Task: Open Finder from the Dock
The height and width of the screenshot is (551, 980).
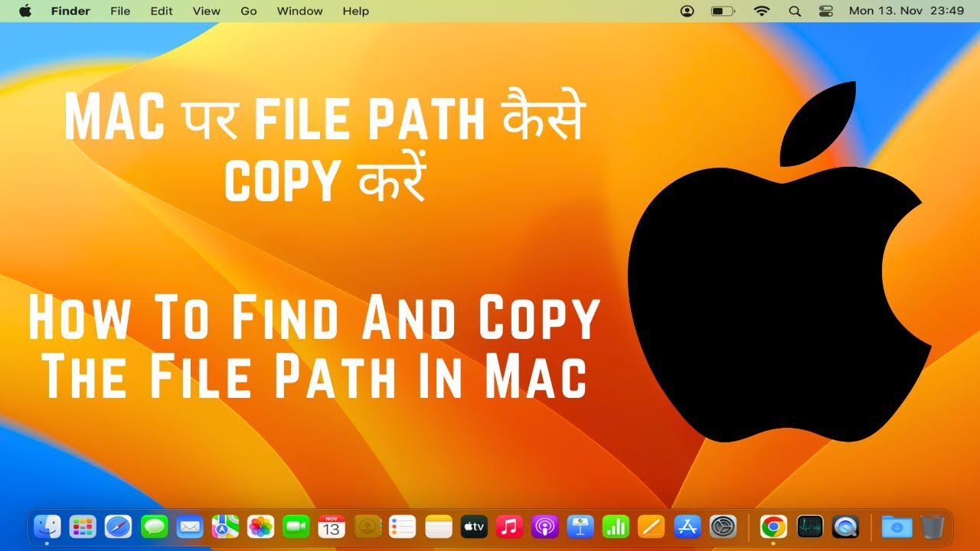Action: tap(47, 527)
